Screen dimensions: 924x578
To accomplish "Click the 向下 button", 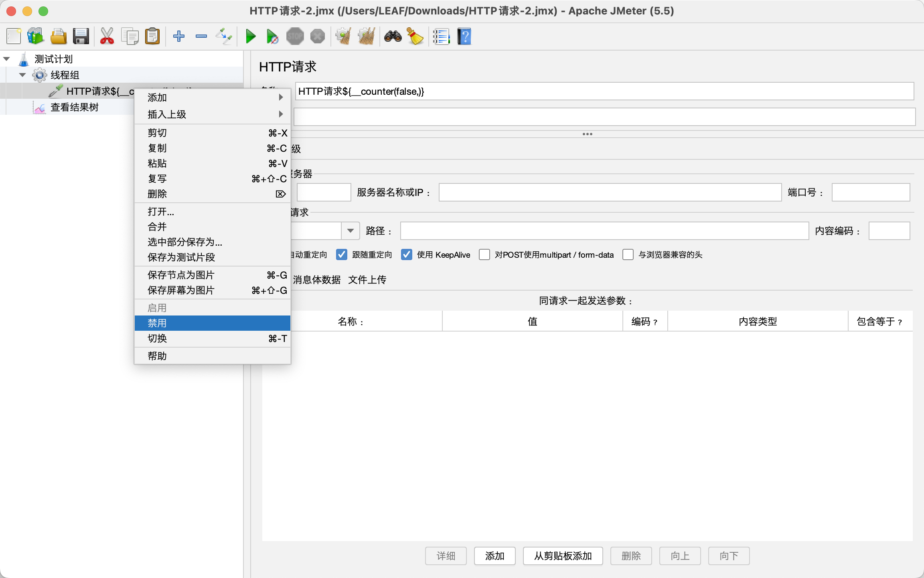I will coord(729,556).
